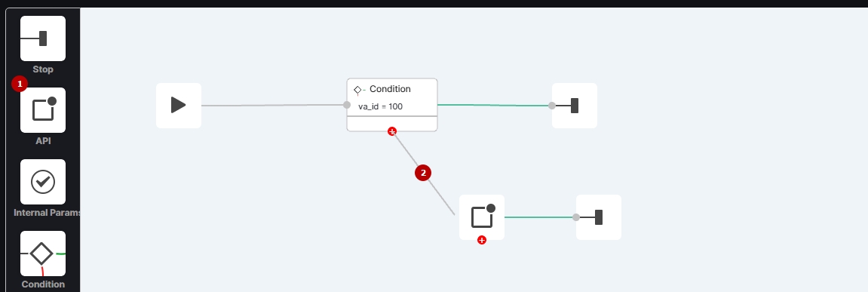Click the red plus under the canvas API node
Image resolution: width=868 pixels, height=292 pixels.
pos(482,240)
